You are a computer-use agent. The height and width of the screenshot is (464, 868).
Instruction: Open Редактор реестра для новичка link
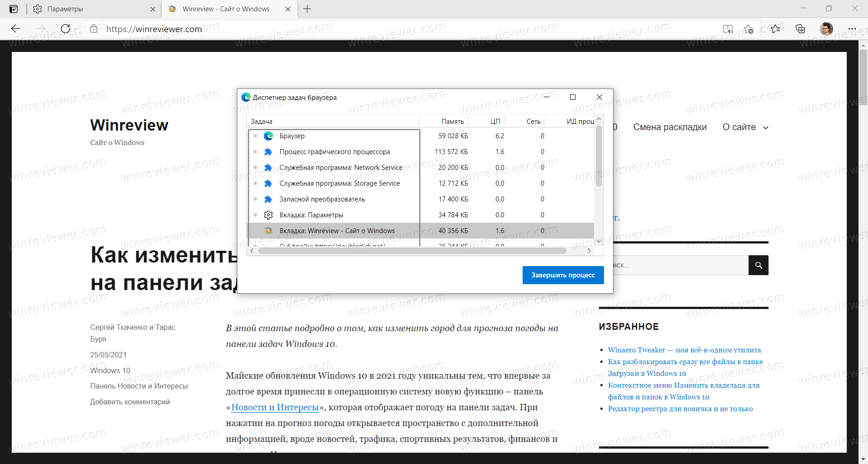tap(680, 409)
